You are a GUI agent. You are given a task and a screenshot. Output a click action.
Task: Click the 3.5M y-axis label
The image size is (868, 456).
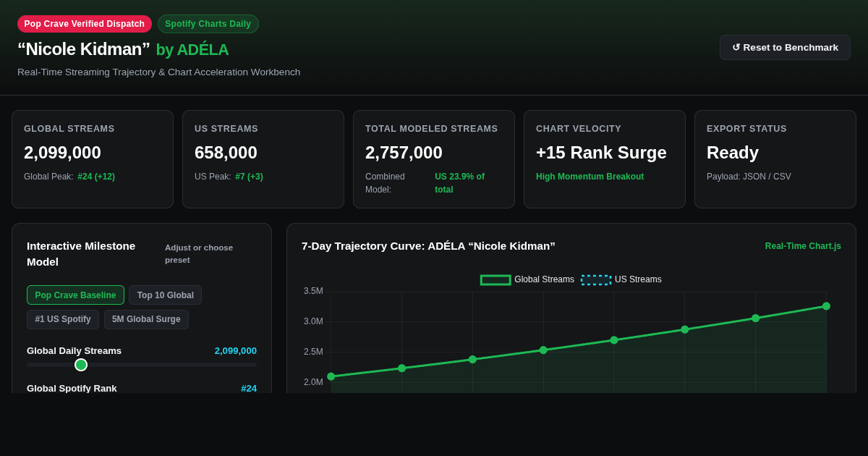click(313, 291)
